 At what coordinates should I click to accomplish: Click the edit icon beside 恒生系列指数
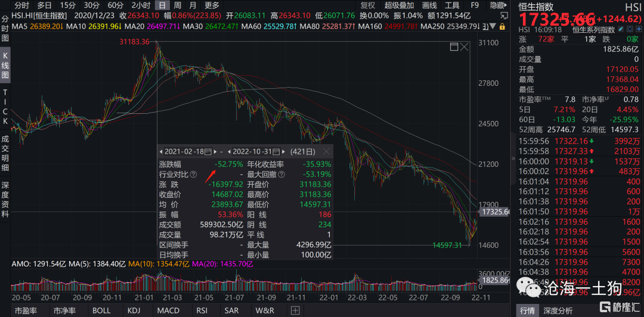point(621,30)
